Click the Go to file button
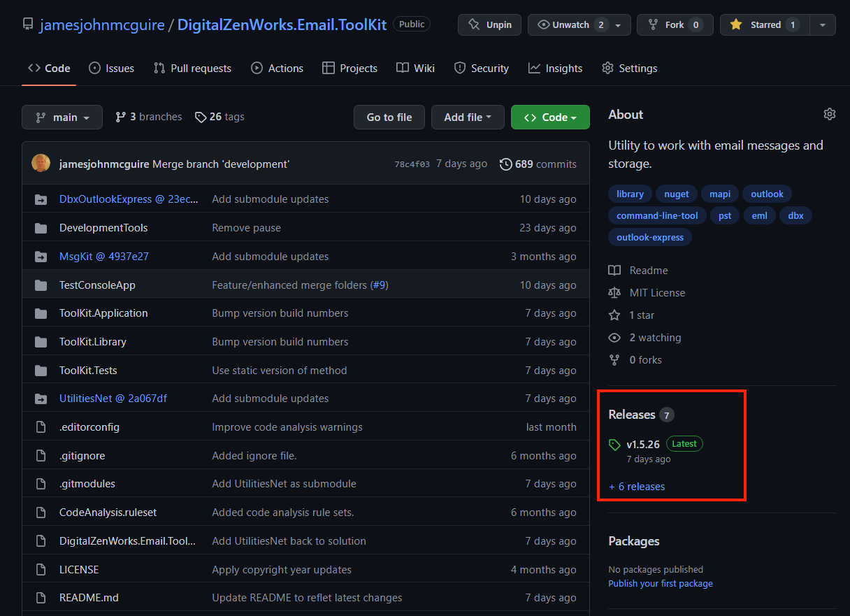 pyautogui.click(x=389, y=117)
